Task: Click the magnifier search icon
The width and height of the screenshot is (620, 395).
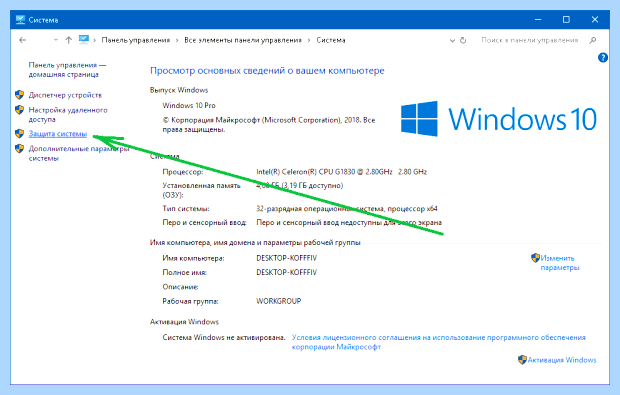Action: tap(592, 40)
